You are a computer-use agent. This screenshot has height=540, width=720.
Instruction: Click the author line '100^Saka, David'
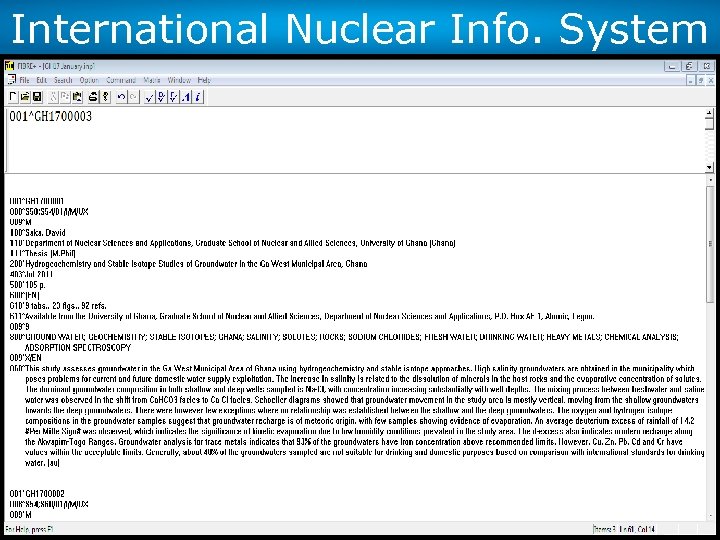click(x=38, y=233)
